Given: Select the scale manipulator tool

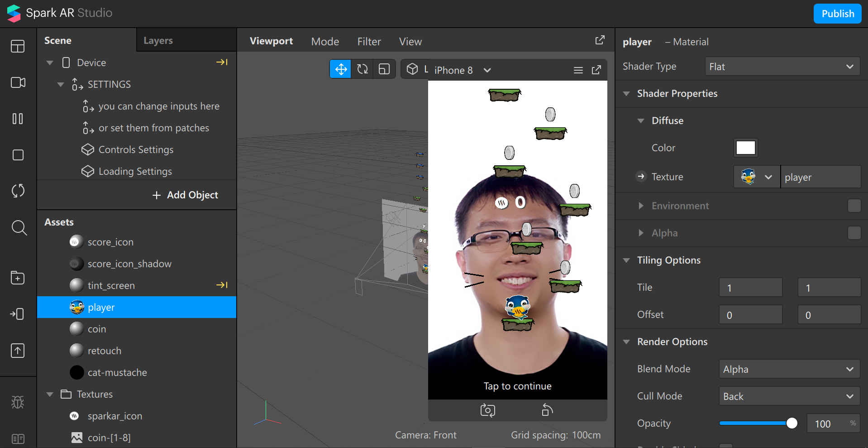Looking at the screenshot, I should pyautogui.click(x=384, y=69).
